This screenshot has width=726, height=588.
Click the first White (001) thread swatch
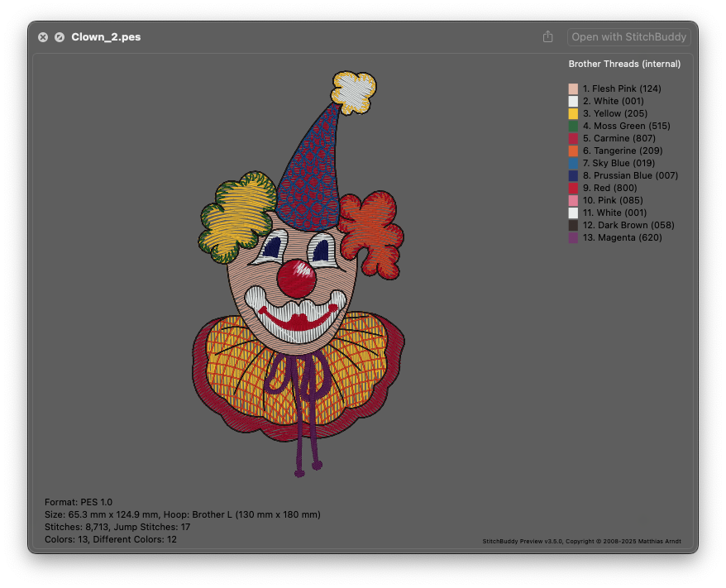pos(573,101)
